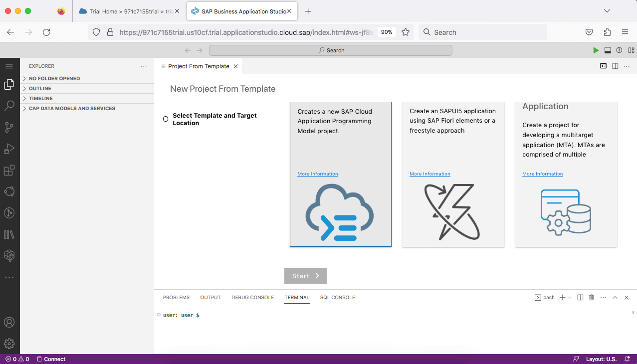637x364 pixels.
Task: Open the Extensions view
Action: [x=9, y=171]
